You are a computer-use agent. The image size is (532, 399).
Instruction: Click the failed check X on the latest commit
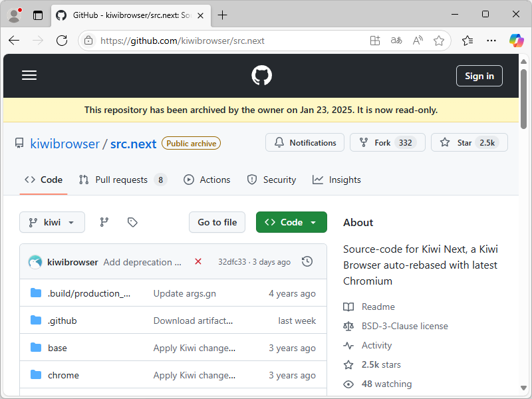198,262
